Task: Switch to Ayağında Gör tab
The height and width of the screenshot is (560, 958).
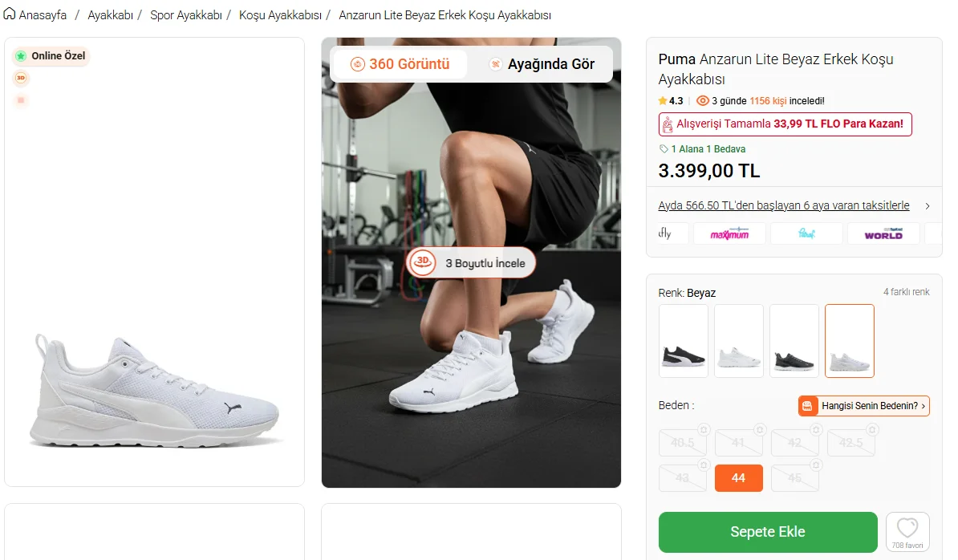Action: click(542, 64)
